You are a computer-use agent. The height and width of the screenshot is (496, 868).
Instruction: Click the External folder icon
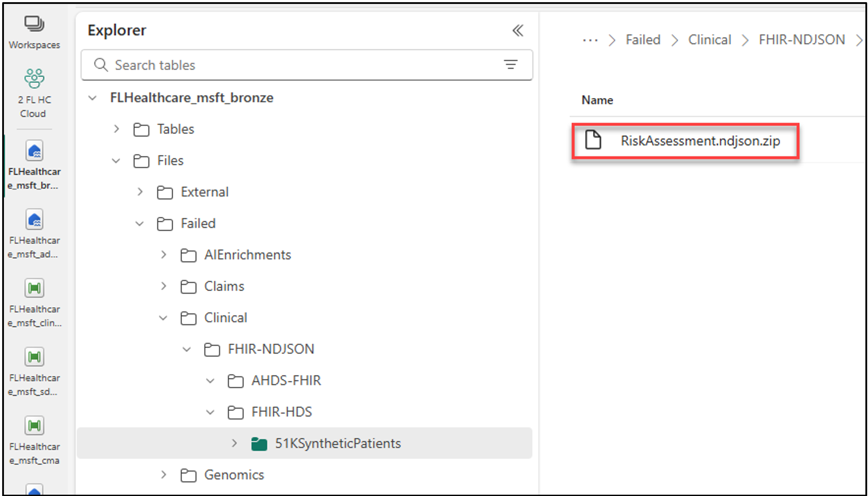click(165, 192)
